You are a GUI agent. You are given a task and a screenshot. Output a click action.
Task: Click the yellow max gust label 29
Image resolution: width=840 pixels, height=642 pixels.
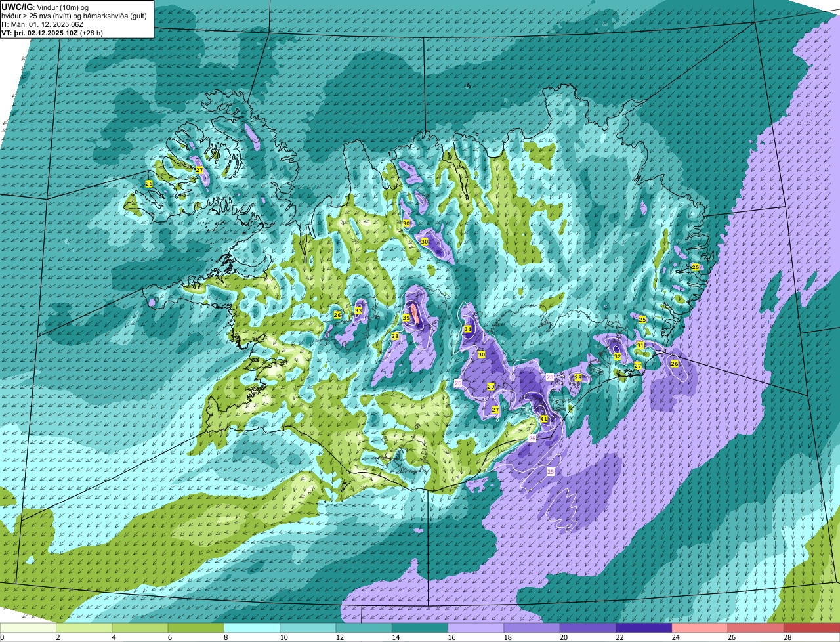pyautogui.click(x=491, y=387)
